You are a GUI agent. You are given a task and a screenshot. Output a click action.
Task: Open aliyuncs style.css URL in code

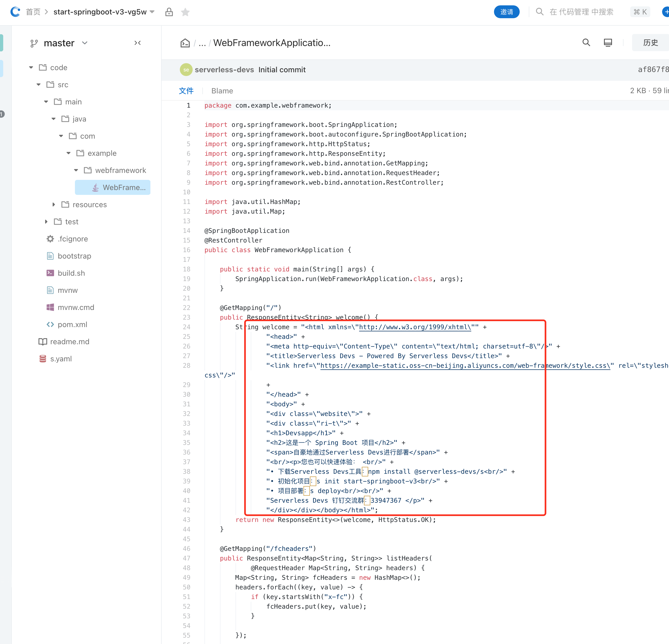coord(465,366)
